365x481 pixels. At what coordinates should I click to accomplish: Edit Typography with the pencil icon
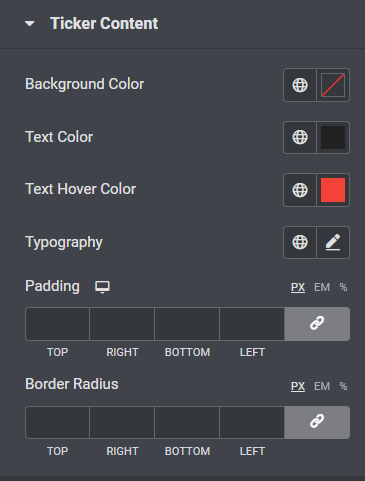(x=333, y=242)
